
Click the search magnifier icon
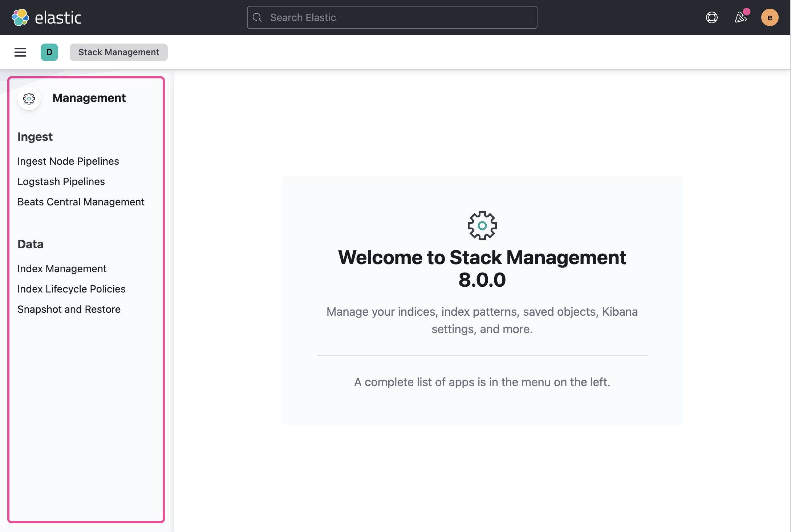[x=257, y=17]
